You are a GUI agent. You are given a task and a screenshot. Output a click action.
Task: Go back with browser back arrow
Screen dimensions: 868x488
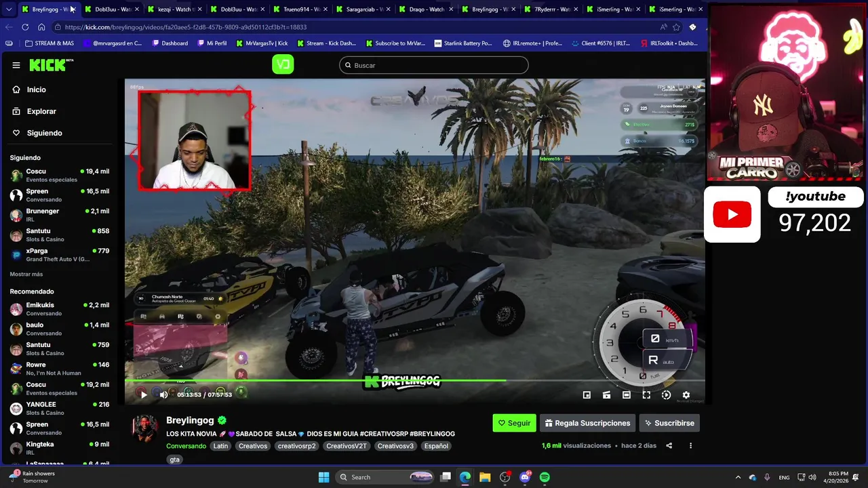pyautogui.click(x=9, y=27)
